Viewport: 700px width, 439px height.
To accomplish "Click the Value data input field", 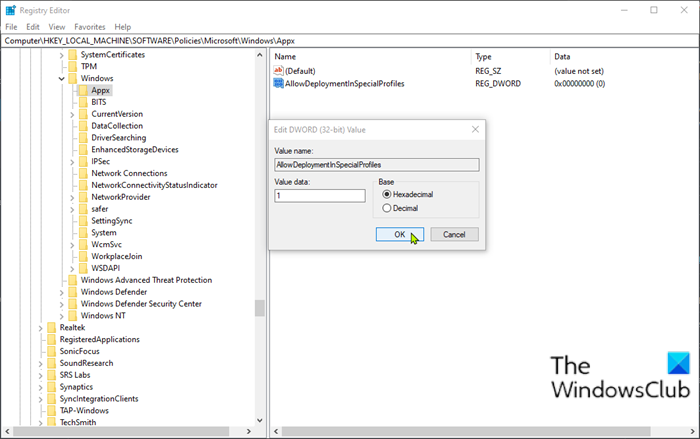I will pyautogui.click(x=320, y=195).
